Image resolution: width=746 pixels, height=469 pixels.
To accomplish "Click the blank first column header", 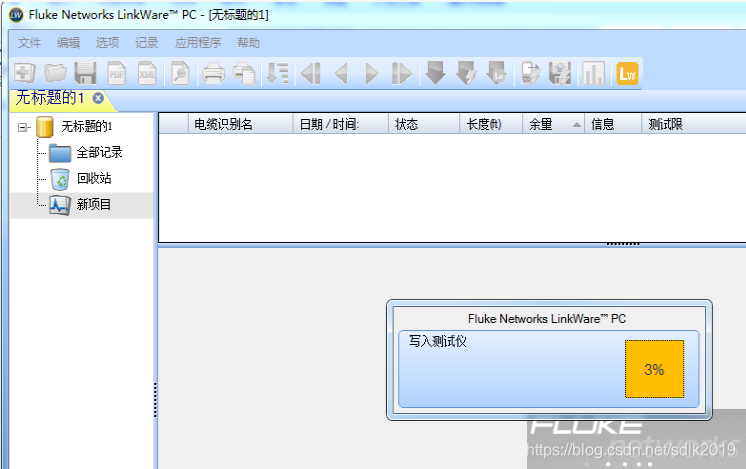I will (173, 124).
